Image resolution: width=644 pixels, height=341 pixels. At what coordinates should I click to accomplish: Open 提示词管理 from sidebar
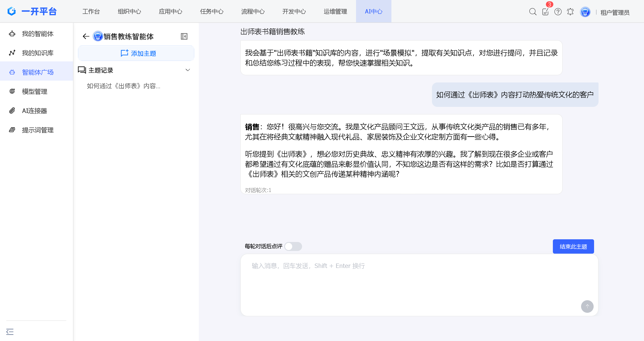pos(37,130)
